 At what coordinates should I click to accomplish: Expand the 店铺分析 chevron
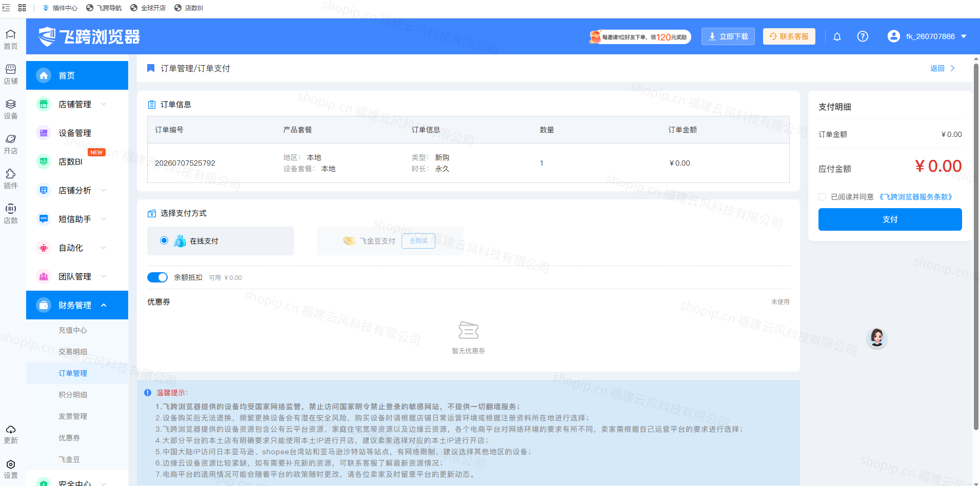[x=104, y=190]
